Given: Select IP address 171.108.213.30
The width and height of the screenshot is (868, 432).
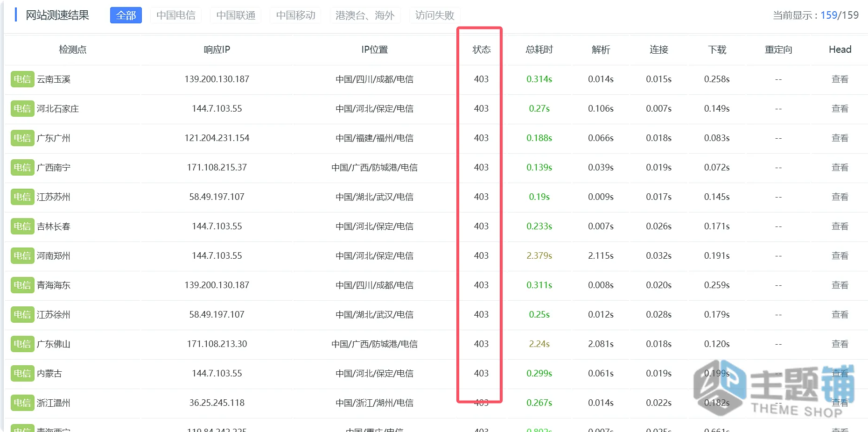Looking at the screenshot, I should point(217,344).
